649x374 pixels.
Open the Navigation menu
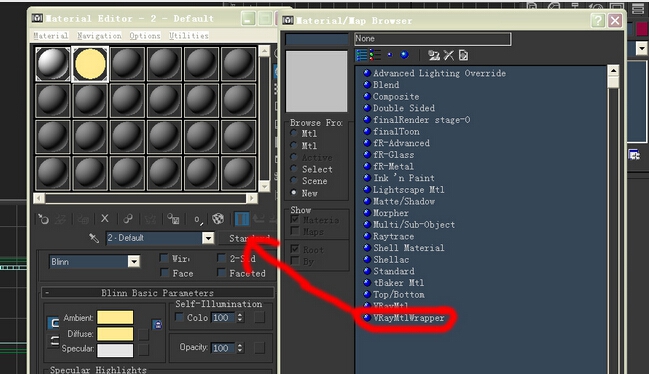point(99,36)
